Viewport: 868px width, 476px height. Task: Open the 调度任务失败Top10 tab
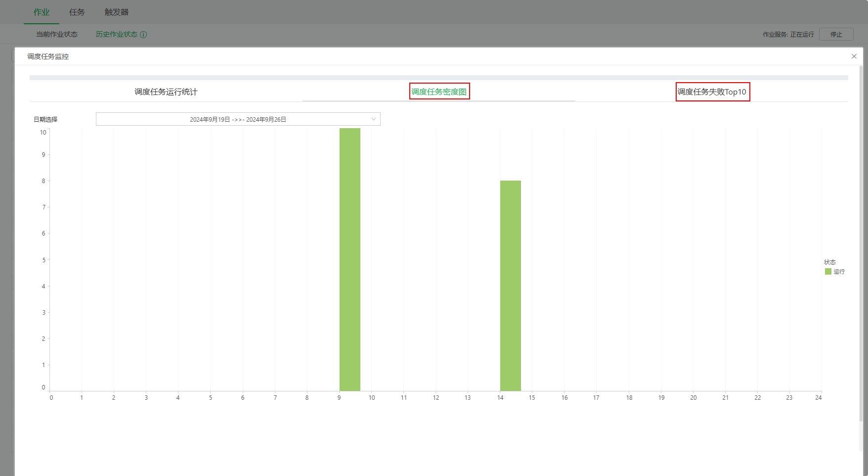[x=712, y=92]
